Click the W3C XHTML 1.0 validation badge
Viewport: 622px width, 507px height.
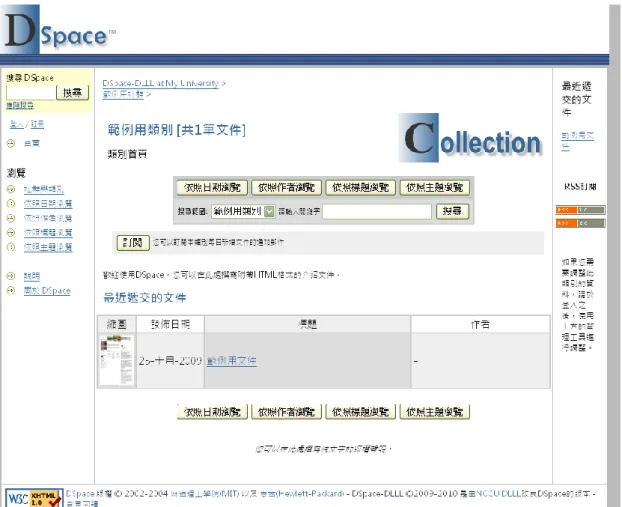(34, 498)
